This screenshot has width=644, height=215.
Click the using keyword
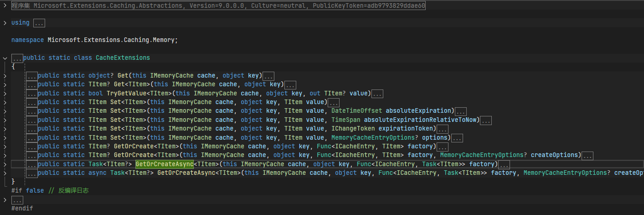(20, 23)
